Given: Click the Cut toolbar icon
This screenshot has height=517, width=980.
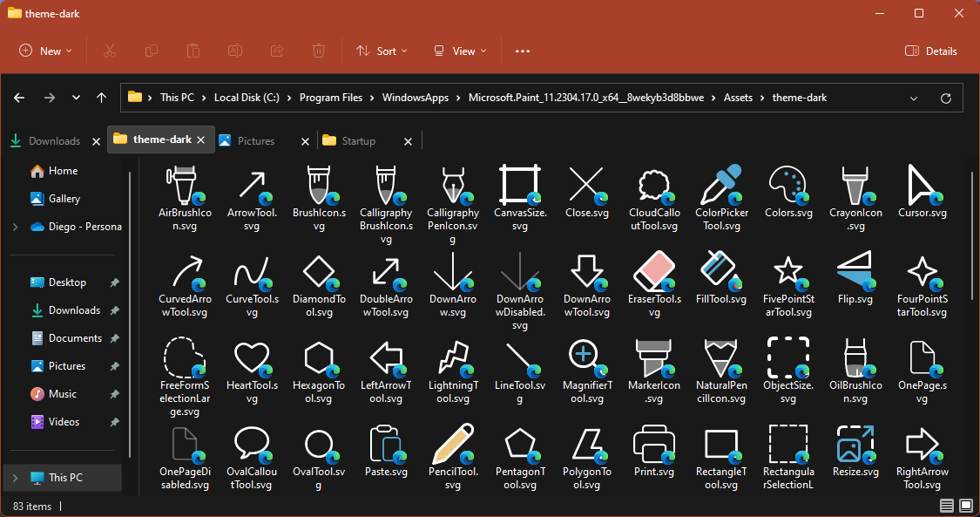Looking at the screenshot, I should [110, 51].
